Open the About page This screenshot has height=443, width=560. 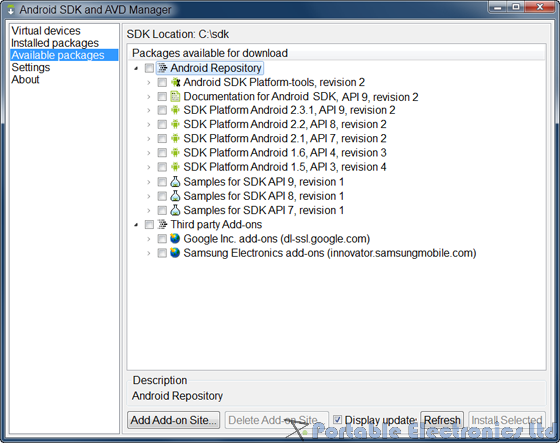25,79
